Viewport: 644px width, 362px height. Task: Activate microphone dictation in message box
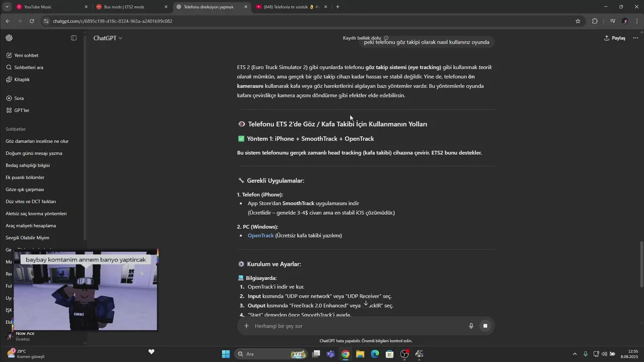(x=471, y=326)
